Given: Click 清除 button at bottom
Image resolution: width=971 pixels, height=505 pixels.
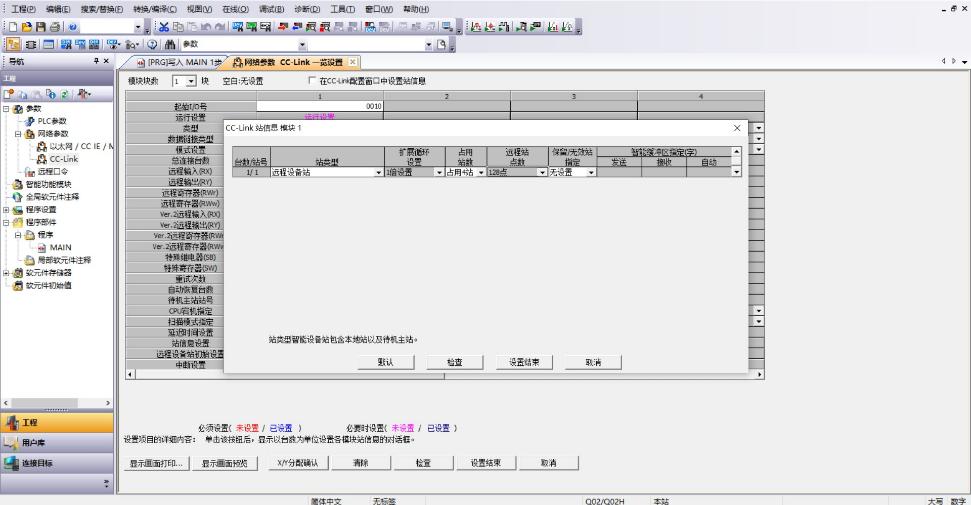Looking at the screenshot, I should pyautogui.click(x=361, y=463).
